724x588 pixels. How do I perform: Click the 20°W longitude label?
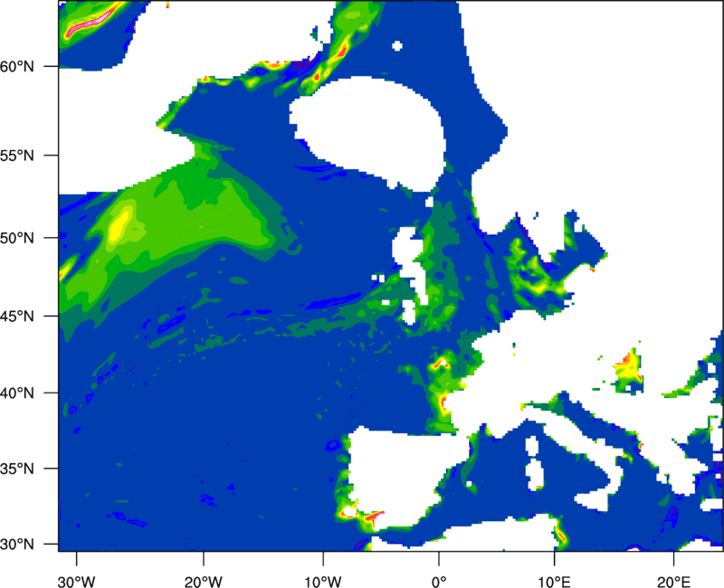204,582
